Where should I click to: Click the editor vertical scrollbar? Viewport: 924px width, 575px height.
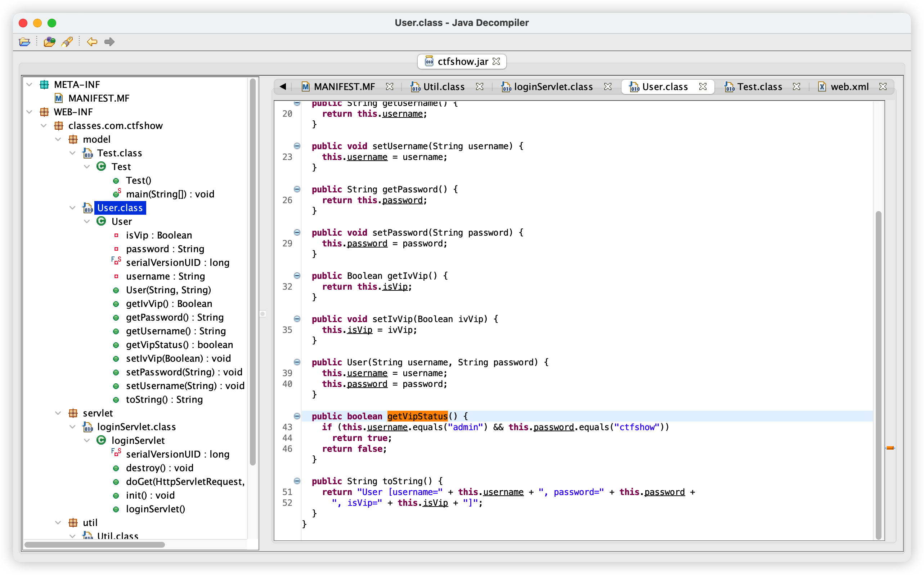point(878,375)
